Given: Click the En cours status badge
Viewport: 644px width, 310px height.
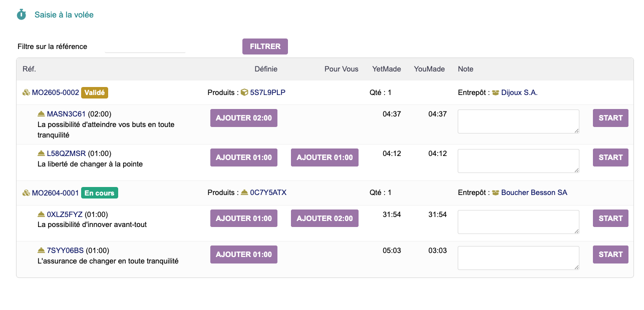Looking at the screenshot, I should [99, 192].
